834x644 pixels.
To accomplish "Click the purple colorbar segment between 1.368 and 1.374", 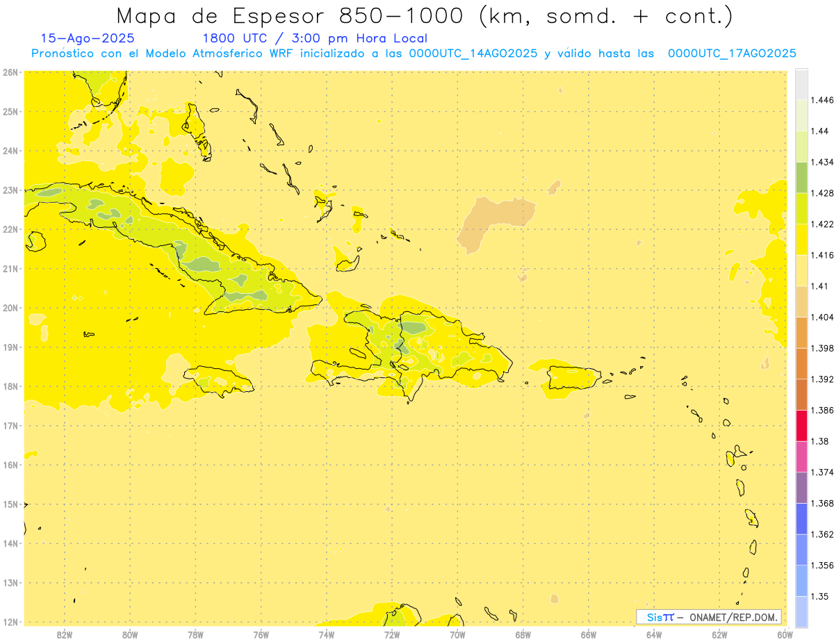I will pyautogui.click(x=801, y=488).
